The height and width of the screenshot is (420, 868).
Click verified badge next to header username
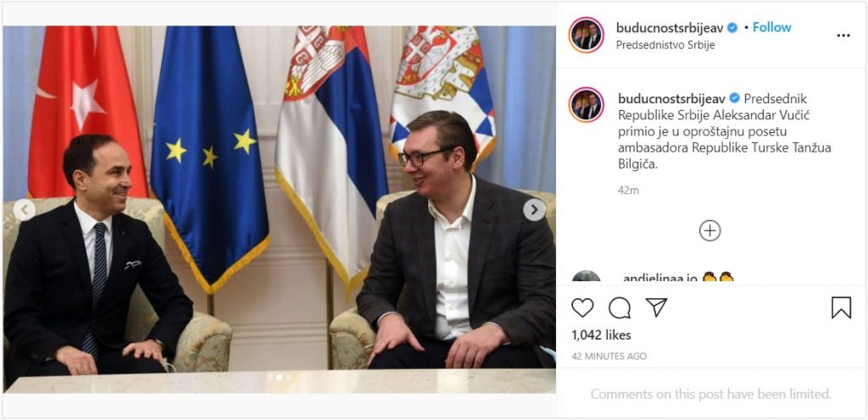point(732,28)
